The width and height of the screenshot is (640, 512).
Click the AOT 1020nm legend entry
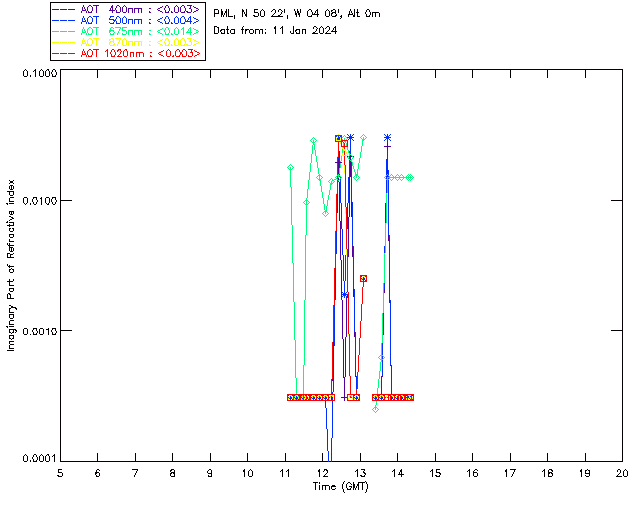127,53
